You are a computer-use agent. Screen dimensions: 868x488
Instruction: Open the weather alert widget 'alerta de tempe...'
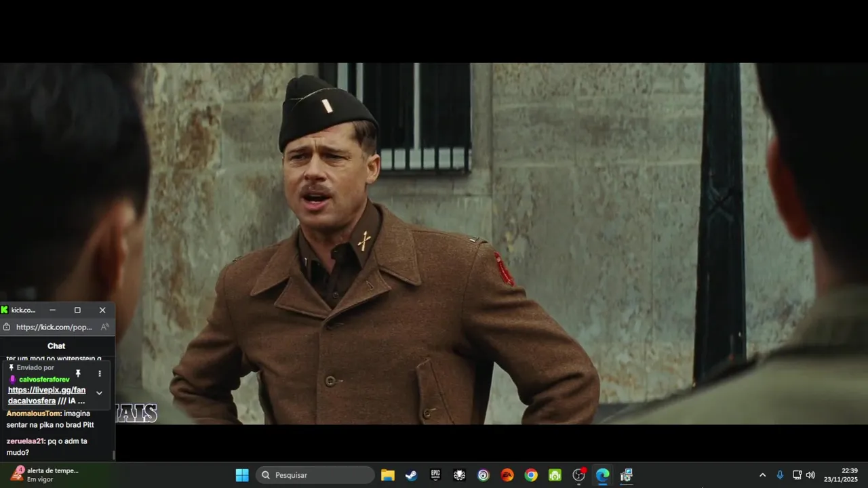tap(45, 474)
